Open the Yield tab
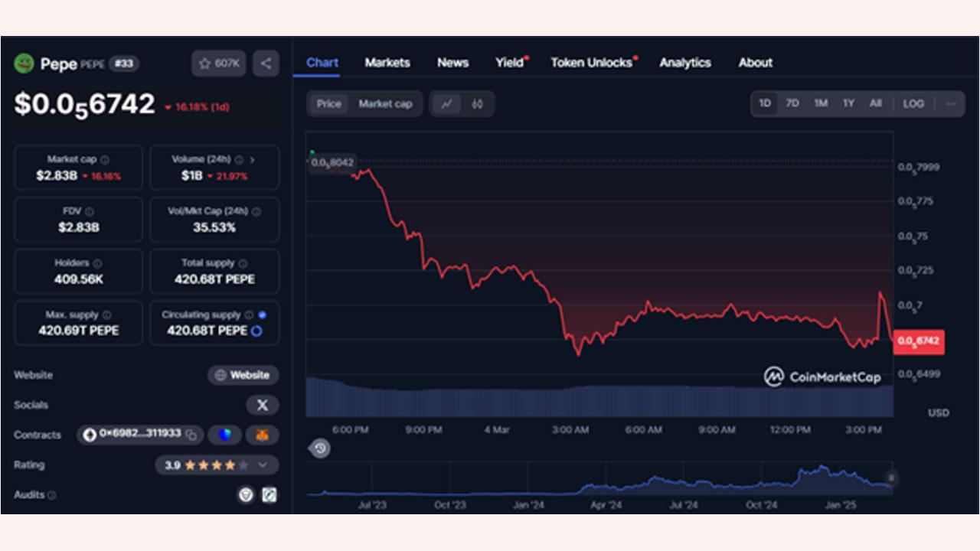 click(510, 63)
